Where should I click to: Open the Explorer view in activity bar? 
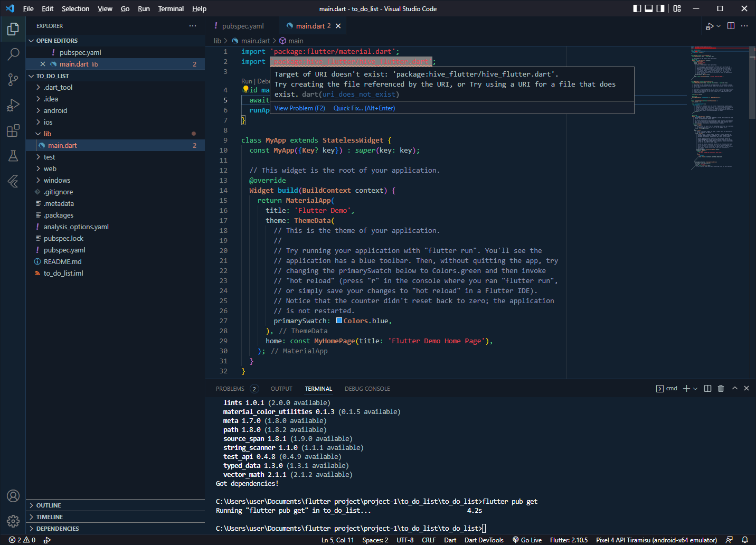click(x=13, y=29)
